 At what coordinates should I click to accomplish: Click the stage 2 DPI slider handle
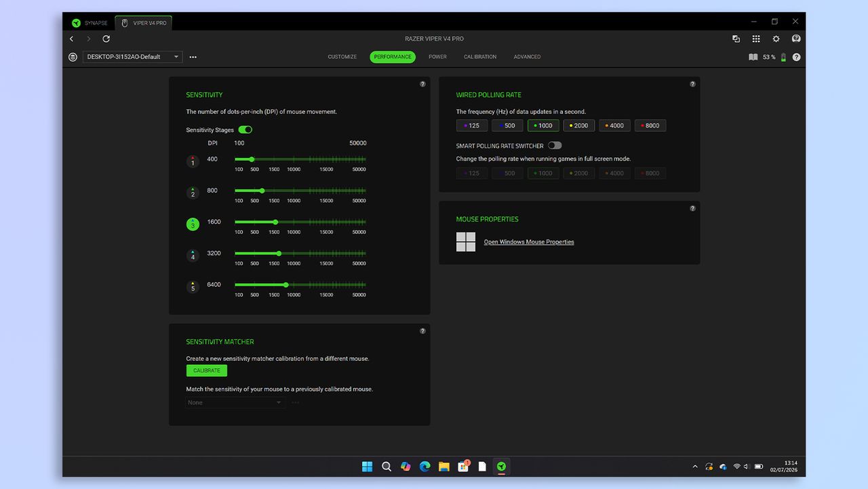click(262, 191)
